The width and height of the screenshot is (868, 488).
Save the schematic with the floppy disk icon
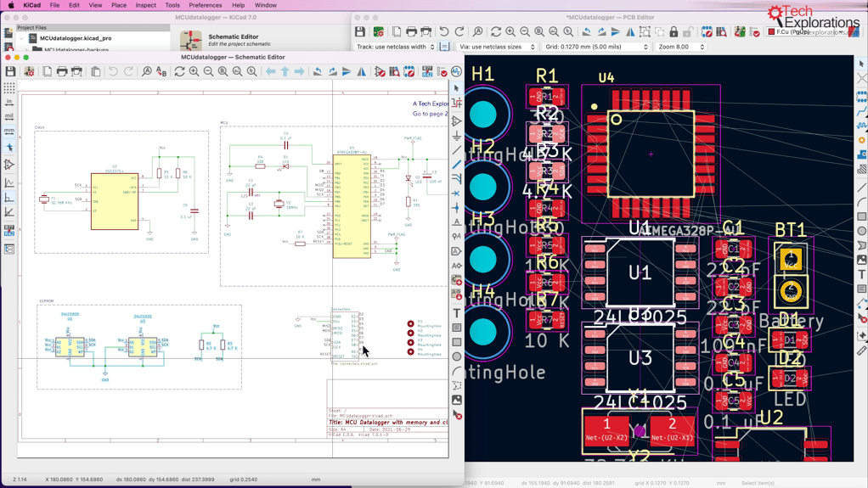[x=10, y=72]
